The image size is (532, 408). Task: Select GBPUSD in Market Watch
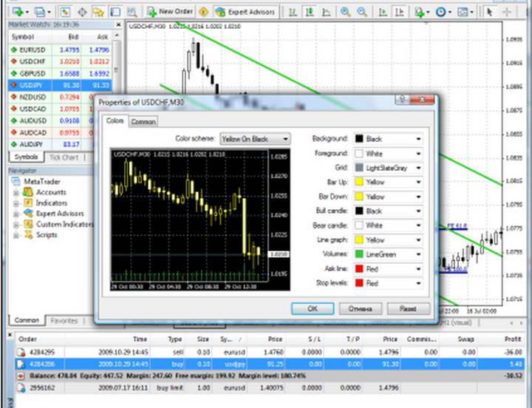click(60, 73)
